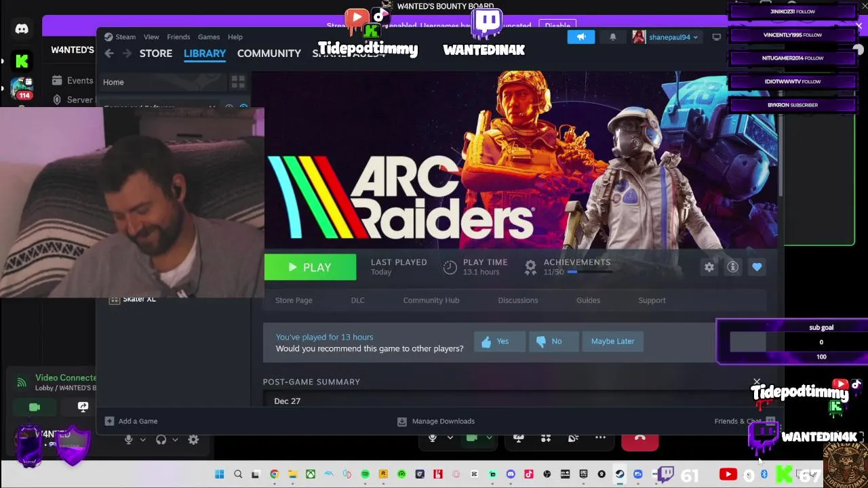Open Spotify from the taskbar
This screenshot has height=488, width=868.
coord(365,474)
